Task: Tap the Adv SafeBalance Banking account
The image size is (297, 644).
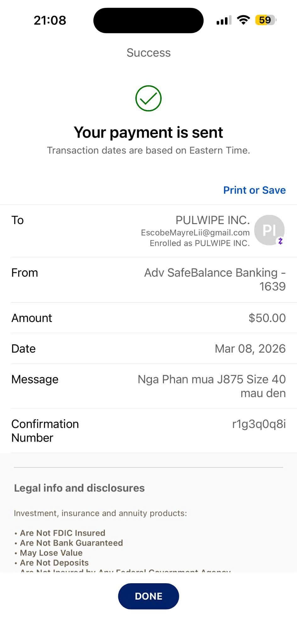Action: click(215, 279)
